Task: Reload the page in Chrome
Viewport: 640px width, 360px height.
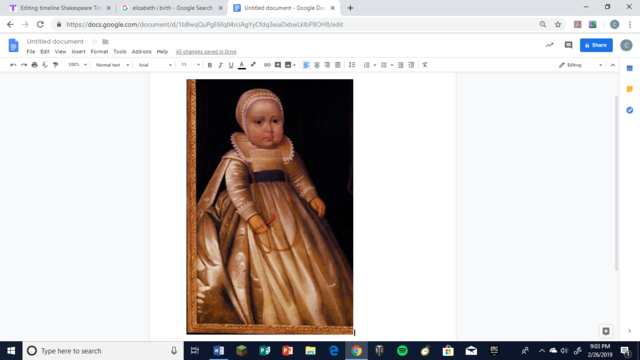Action: [x=40, y=24]
